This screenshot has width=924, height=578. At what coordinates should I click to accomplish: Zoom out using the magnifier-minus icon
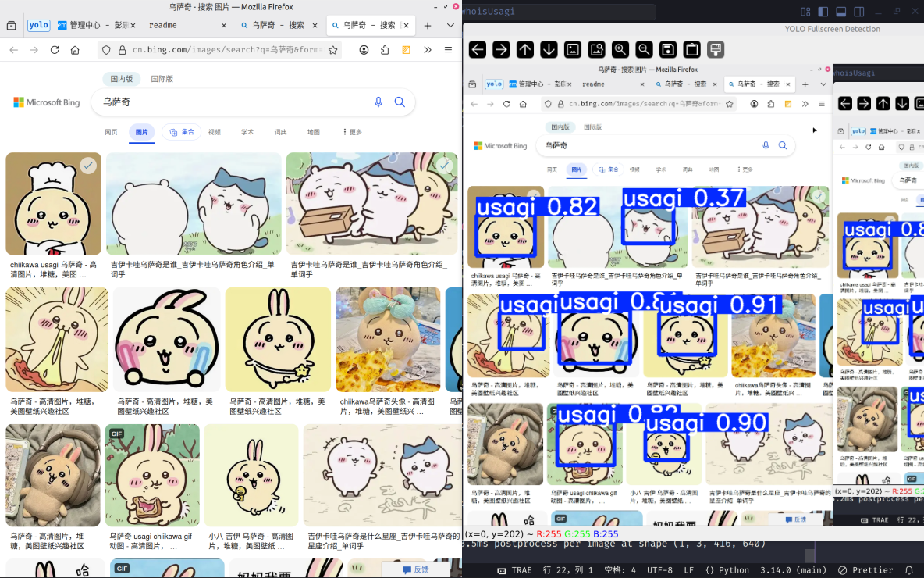tap(643, 49)
